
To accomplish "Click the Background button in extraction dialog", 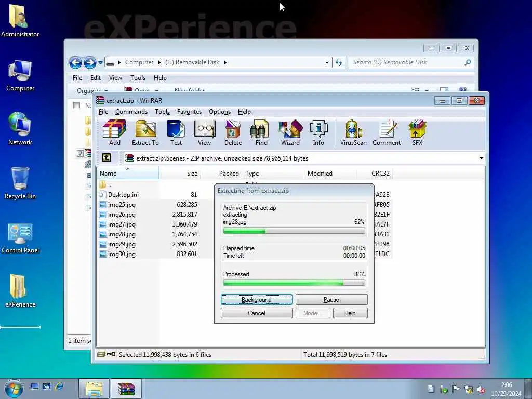I will [x=257, y=300].
